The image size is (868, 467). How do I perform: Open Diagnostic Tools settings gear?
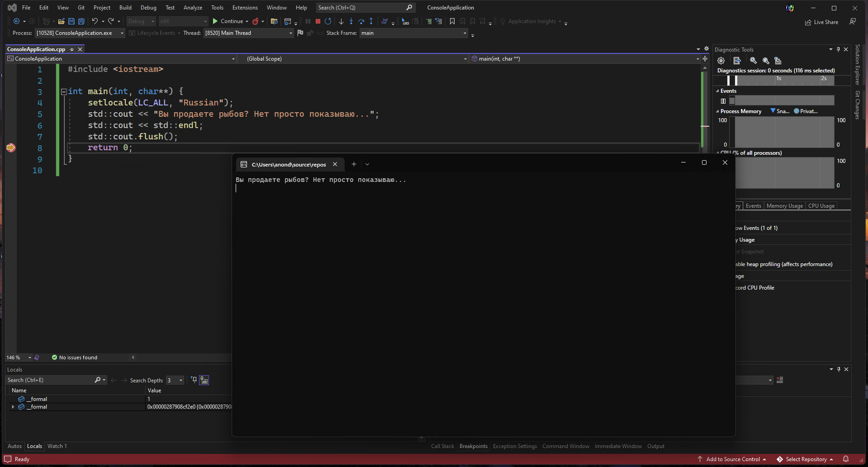(x=721, y=60)
